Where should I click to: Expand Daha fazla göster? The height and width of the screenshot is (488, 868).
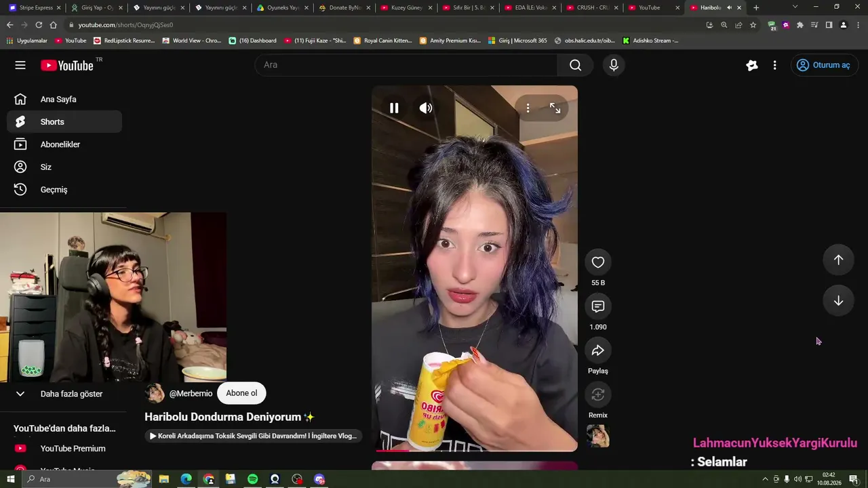click(64, 394)
